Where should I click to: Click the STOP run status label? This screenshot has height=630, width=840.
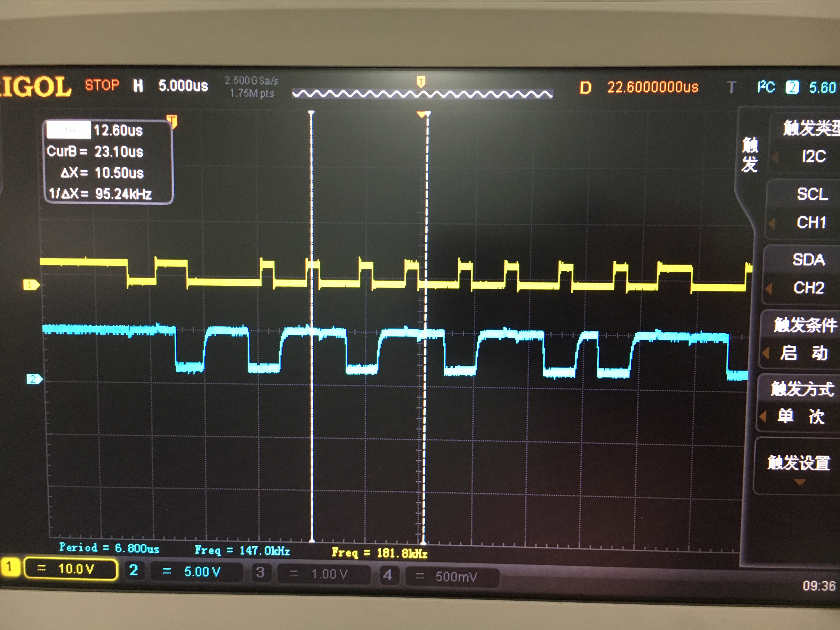(102, 85)
